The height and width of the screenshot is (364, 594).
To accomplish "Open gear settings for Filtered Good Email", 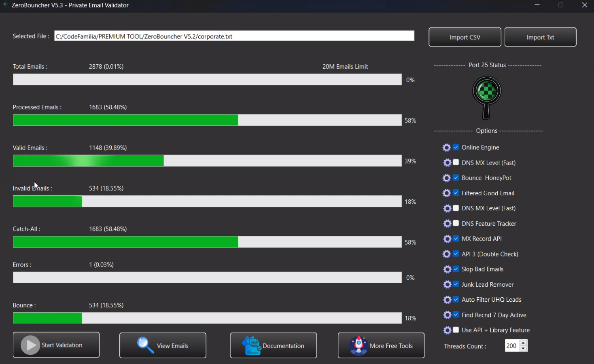I will click(447, 193).
